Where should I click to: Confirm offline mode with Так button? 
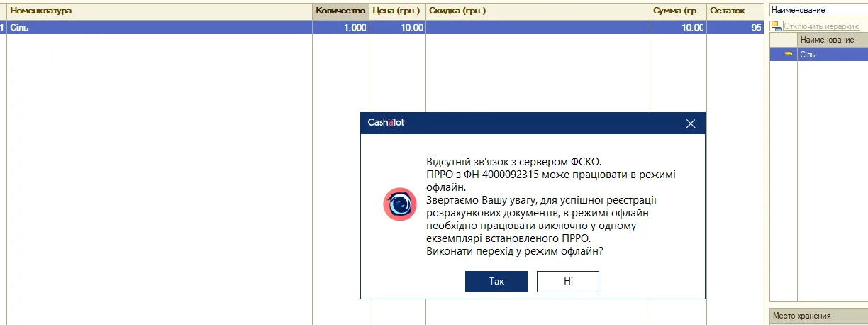point(496,282)
